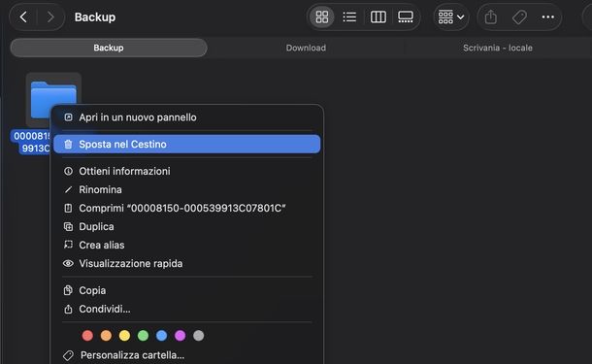
Task: Click the duplicate icon beside Duplica
Action: pos(68,226)
